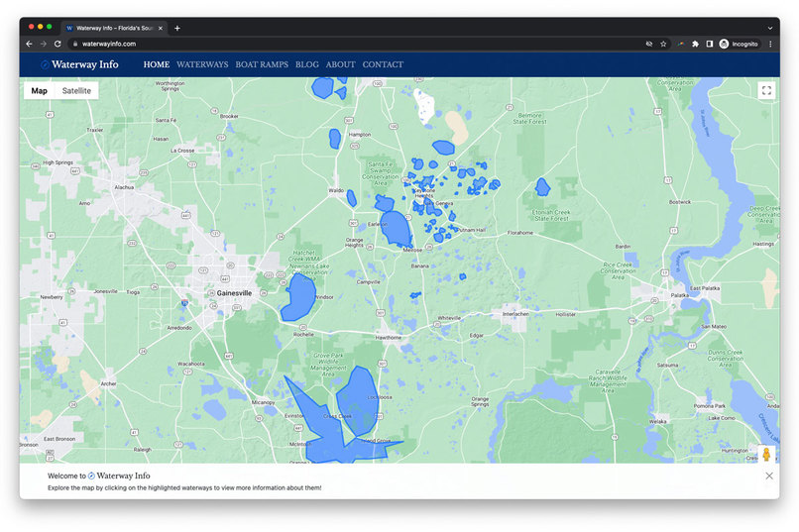Click the Street View pegman icon
This screenshot has width=799, height=532.
pos(766,454)
